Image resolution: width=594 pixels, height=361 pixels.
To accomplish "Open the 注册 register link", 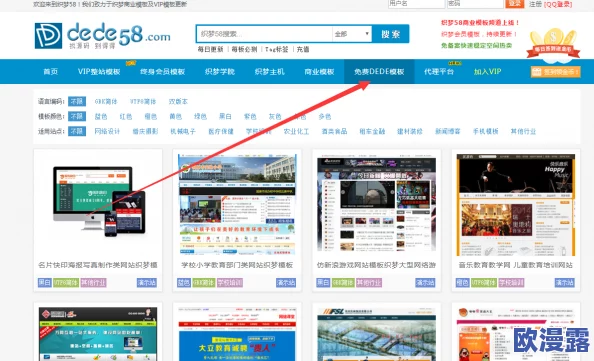I will 535,4.
